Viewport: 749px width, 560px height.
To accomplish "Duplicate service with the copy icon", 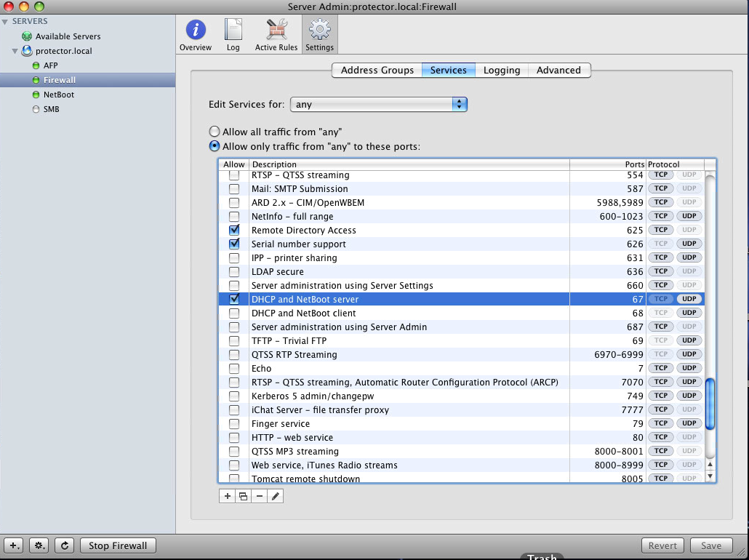I will 243,496.
